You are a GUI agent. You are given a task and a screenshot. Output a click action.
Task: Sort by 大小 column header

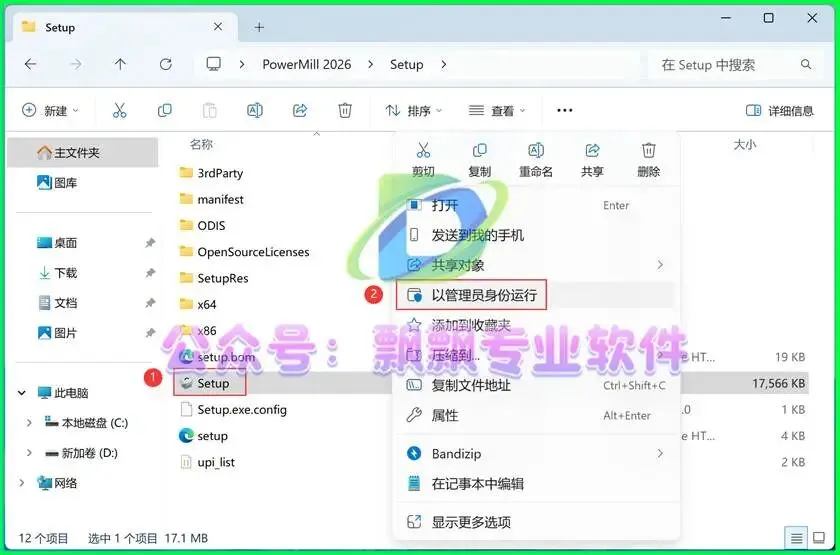[x=745, y=145]
